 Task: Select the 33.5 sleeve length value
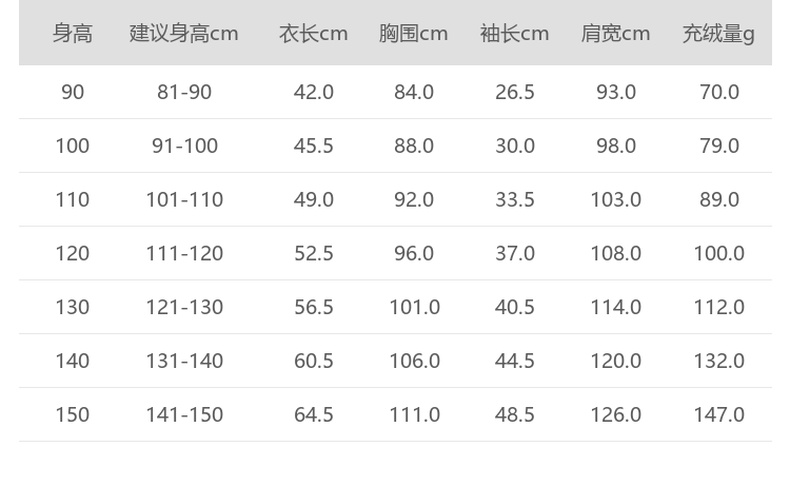514,200
